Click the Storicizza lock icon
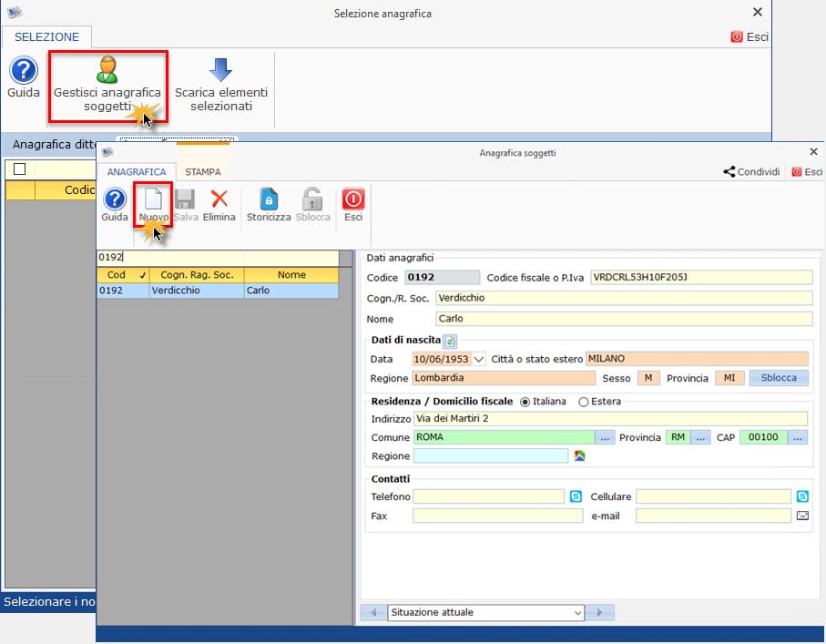 (269, 199)
